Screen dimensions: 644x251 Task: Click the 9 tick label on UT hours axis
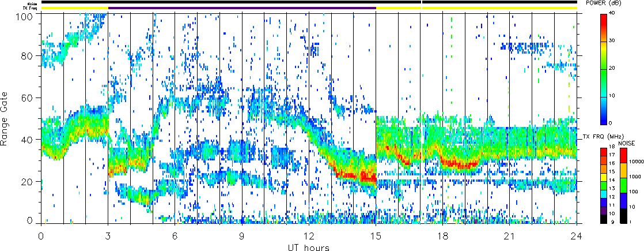point(243,236)
